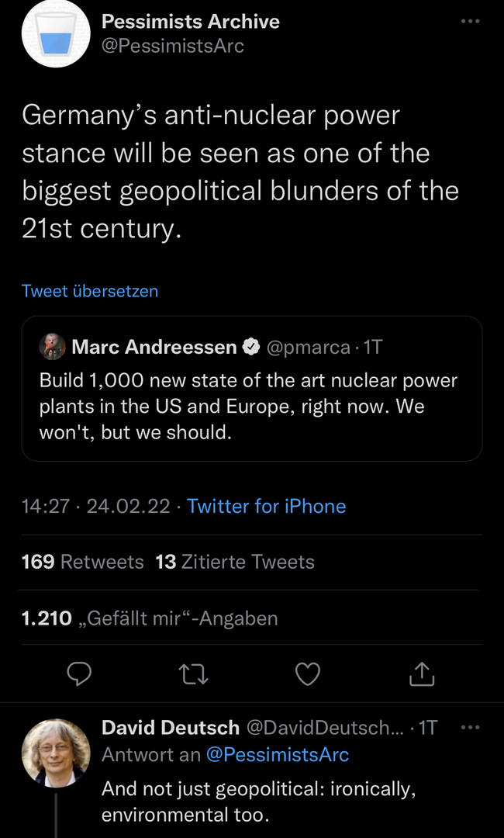Tap Marc Andreessen's small avatar
This screenshot has height=838, width=504.
pos(53,346)
